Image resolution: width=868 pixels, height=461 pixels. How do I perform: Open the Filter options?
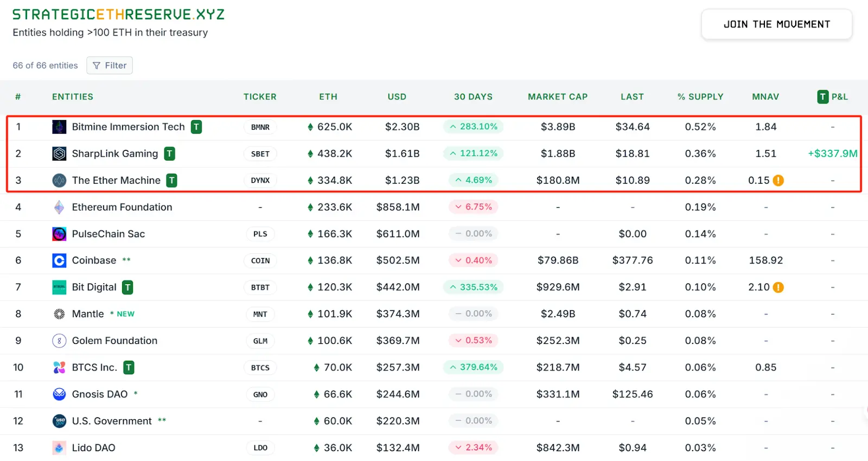pyautogui.click(x=110, y=66)
